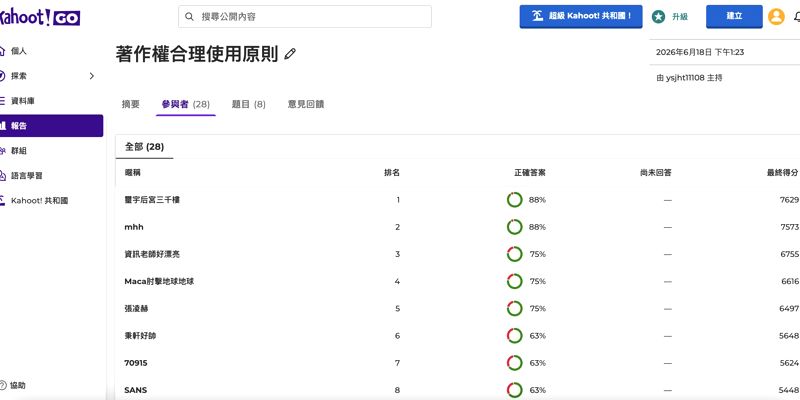The height and width of the screenshot is (400, 800).
Task: Switch to the 意見回饋 tab
Action: point(306,104)
